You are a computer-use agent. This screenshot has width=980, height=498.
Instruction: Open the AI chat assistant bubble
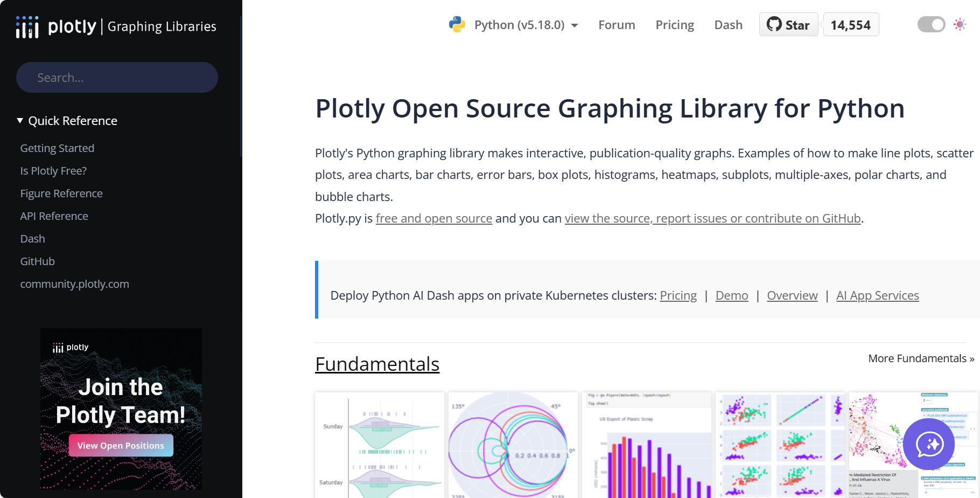(x=929, y=444)
